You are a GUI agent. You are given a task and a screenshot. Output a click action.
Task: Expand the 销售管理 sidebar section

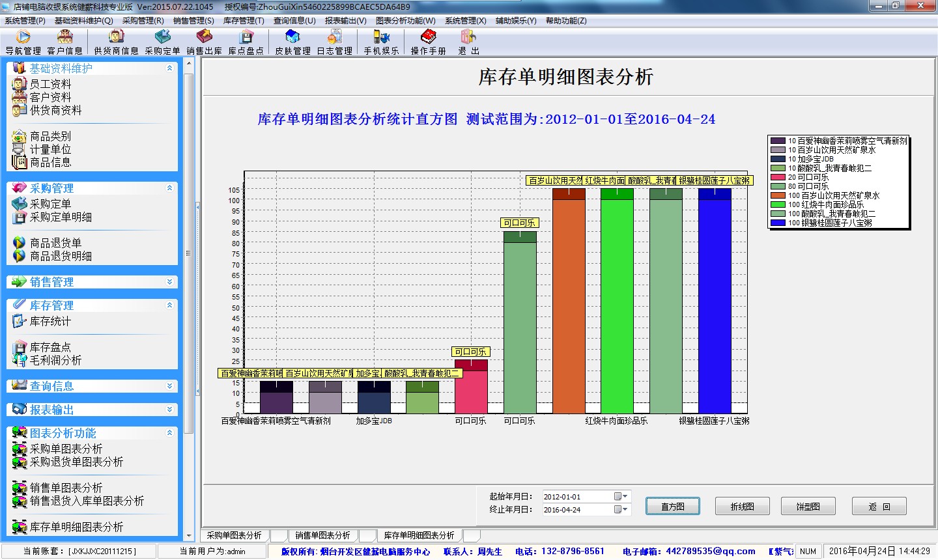click(x=169, y=282)
